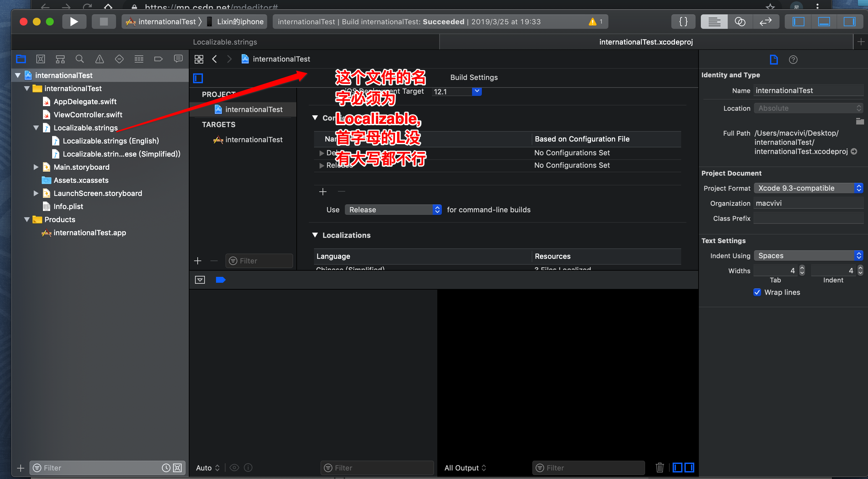Open Release command-line builds dropdown
The height and width of the screenshot is (479, 868).
393,210
